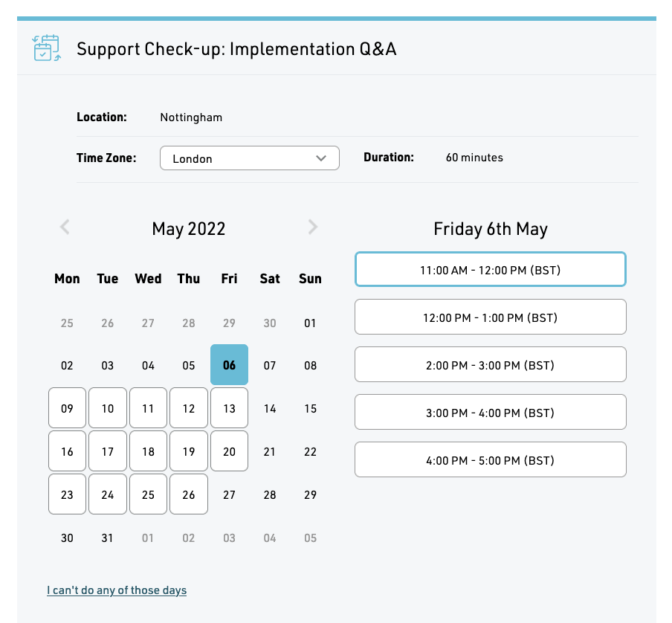Screen dimensions: 672x623
Task: Select the 4:00 PM - 5:00 PM slot
Action: click(491, 459)
